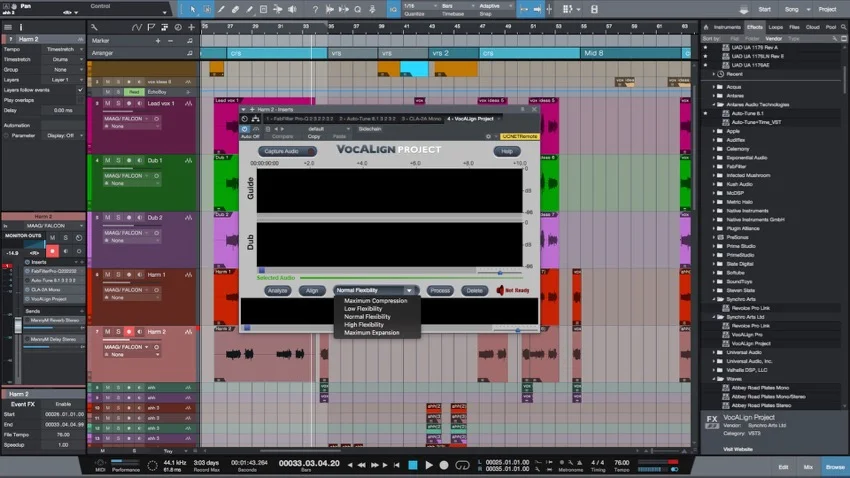
Task: Select the Mute tool
Action: 263,9
